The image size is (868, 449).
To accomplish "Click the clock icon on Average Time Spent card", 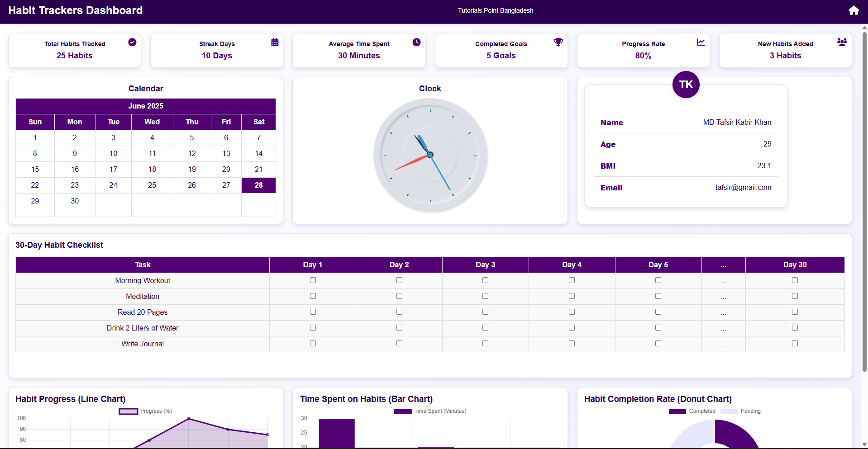I will 416,42.
